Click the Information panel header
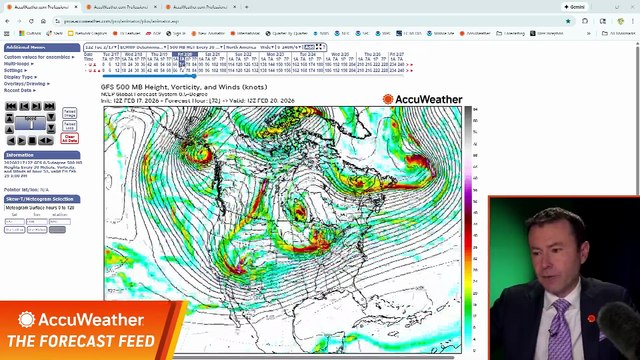Viewport: 640px width, 360px height. pos(42,155)
